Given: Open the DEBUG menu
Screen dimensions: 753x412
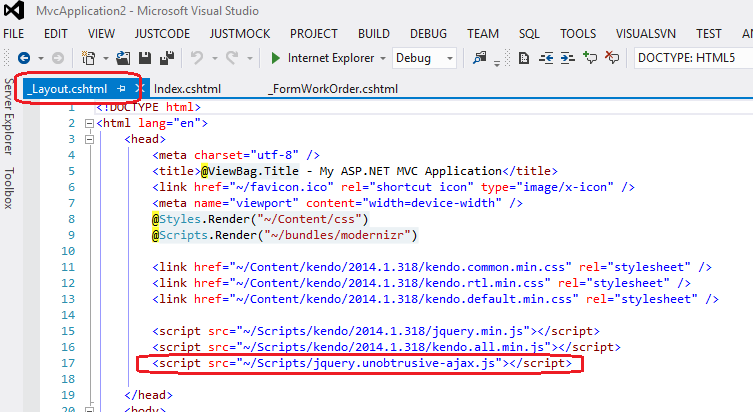Looking at the screenshot, I should click(x=428, y=34).
